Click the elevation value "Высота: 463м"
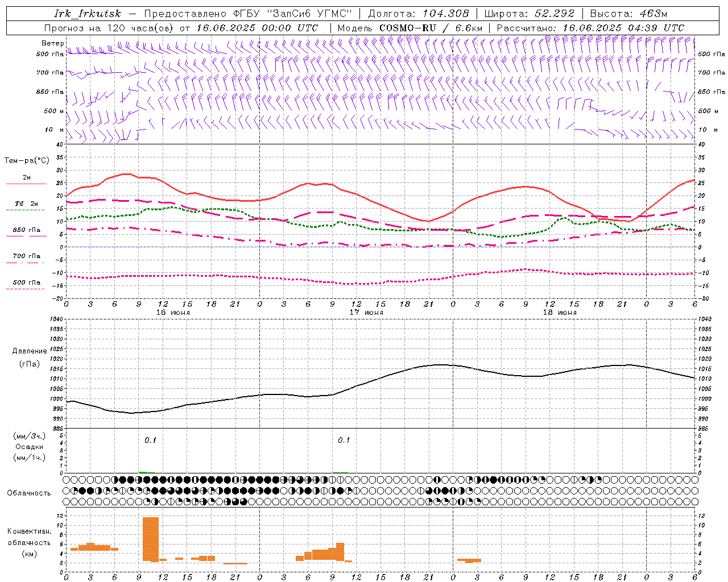Image resolution: width=728 pixels, height=582 pixels. coord(628,14)
